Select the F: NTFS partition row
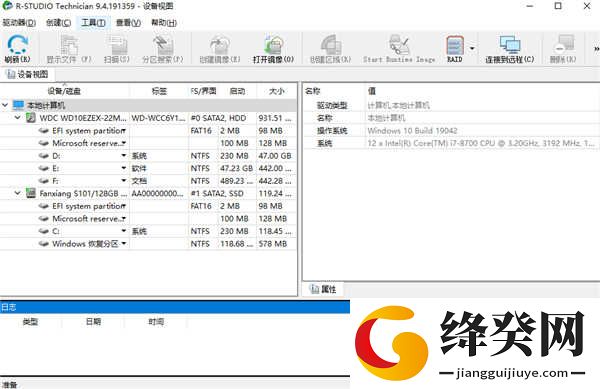The width and height of the screenshot is (600, 389). 148,181
